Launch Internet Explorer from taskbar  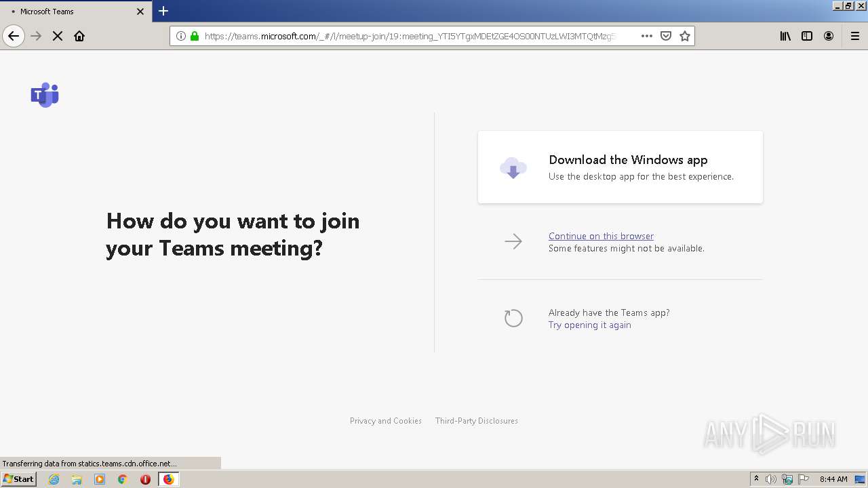pos(54,479)
